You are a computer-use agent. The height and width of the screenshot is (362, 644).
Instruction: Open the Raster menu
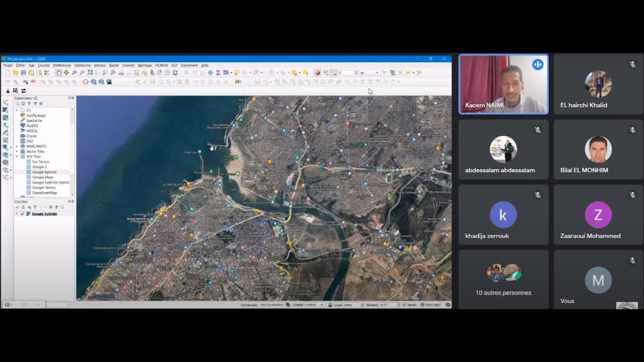tap(114, 65)
